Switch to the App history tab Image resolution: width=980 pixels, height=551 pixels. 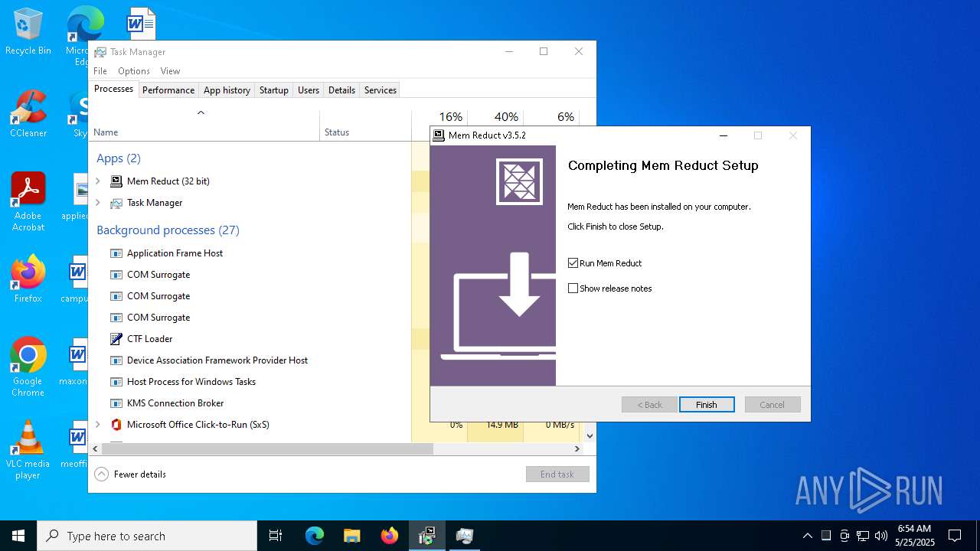pos(227,90)
